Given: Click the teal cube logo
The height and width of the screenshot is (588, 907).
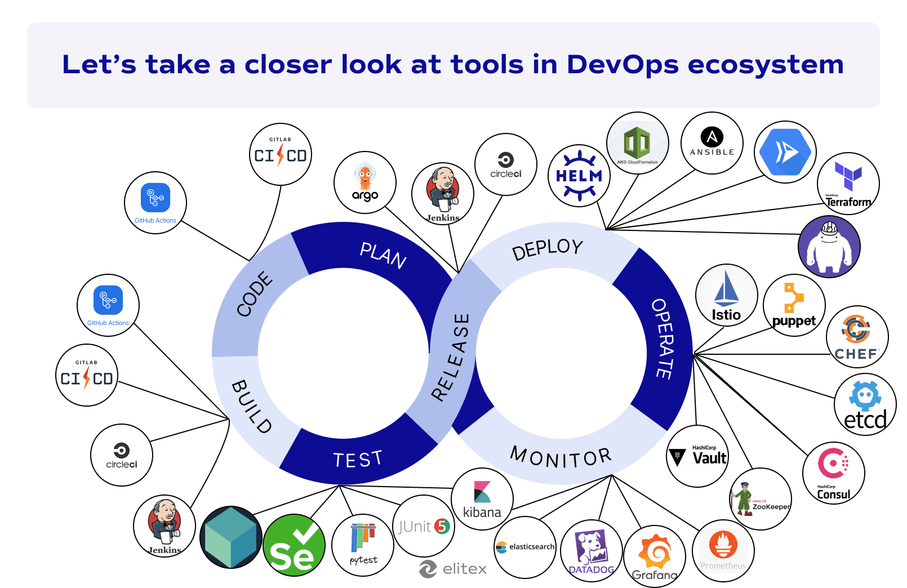Looking at the screenshot, I should [x=231, y=537].
